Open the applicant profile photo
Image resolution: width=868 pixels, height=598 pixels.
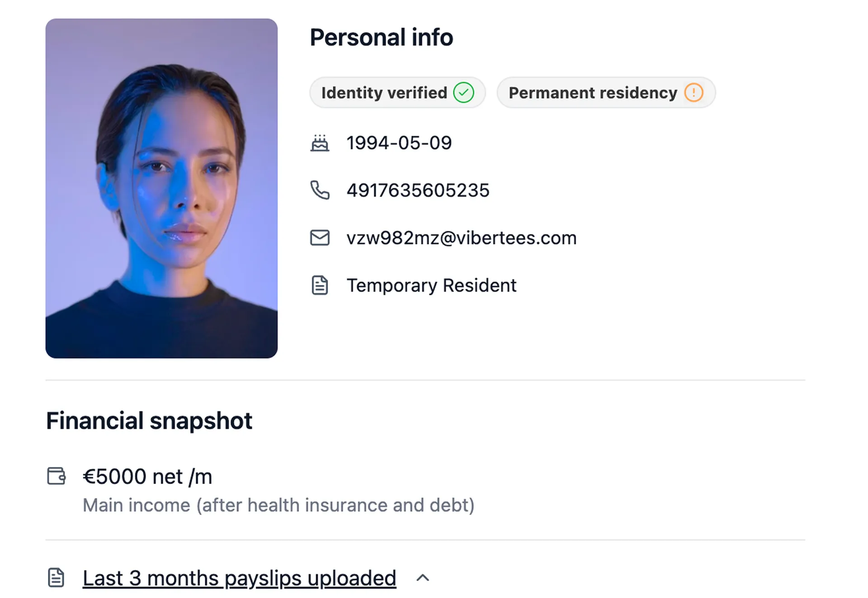[161, 188]
